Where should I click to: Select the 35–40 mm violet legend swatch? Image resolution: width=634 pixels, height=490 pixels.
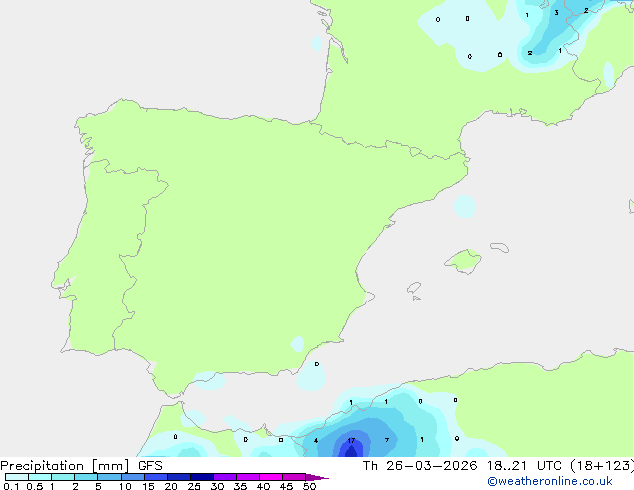[248, 477]
